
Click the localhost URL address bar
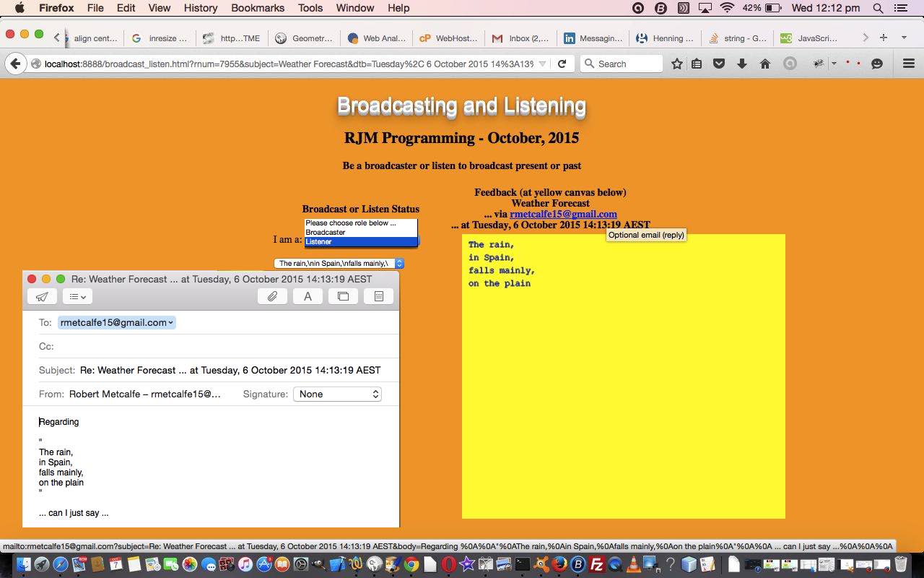(x=289, y=64)
